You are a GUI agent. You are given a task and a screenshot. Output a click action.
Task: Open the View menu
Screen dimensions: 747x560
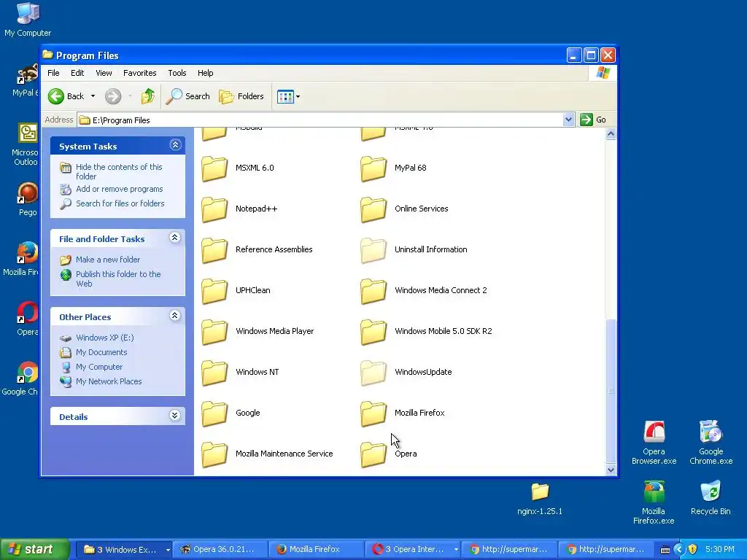[x=104, y=73]
